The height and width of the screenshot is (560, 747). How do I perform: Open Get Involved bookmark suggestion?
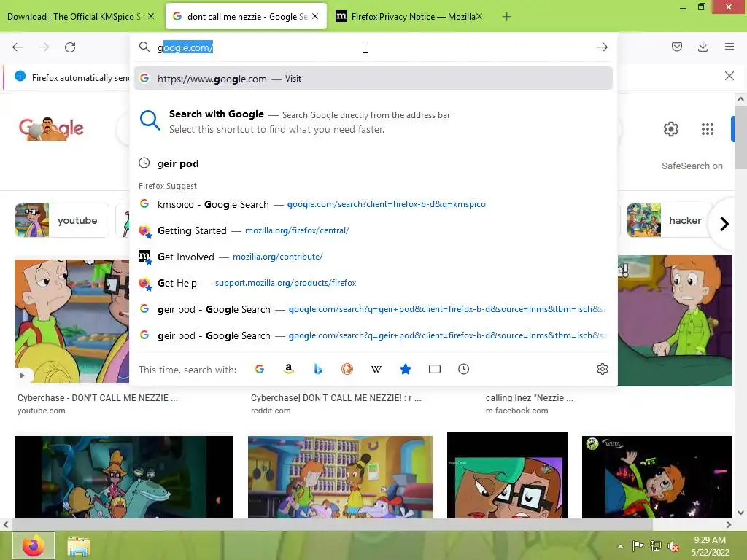(x=373, y=257)
